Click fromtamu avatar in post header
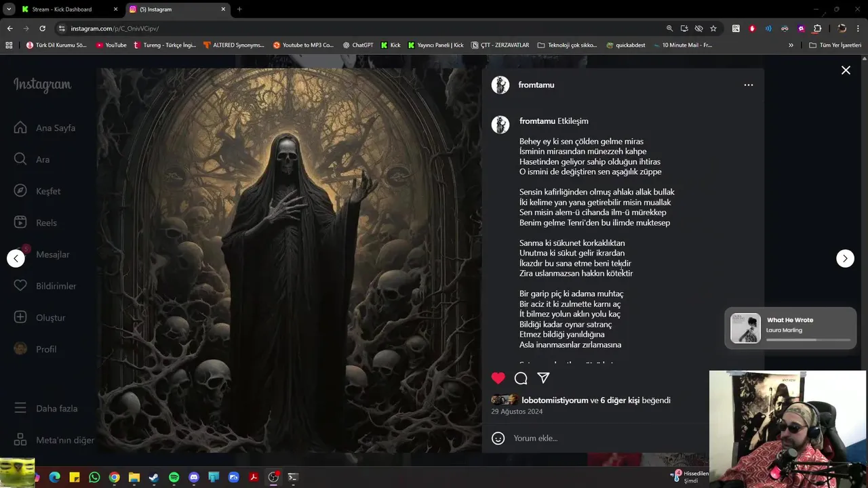The image size is (868, 488). coord(500,85)
